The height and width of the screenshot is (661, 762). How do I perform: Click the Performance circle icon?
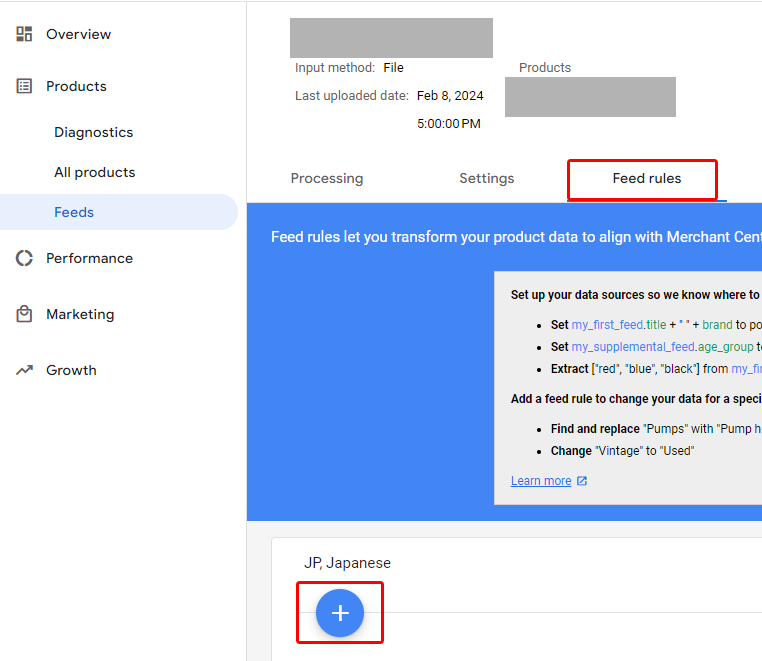[x=24, y=258]
